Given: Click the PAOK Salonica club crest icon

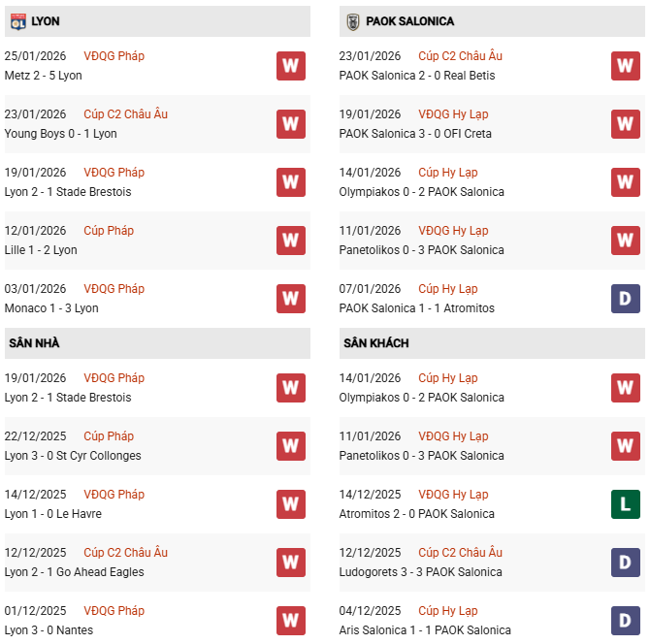Looking at the screenshot, I should point(352,21).
